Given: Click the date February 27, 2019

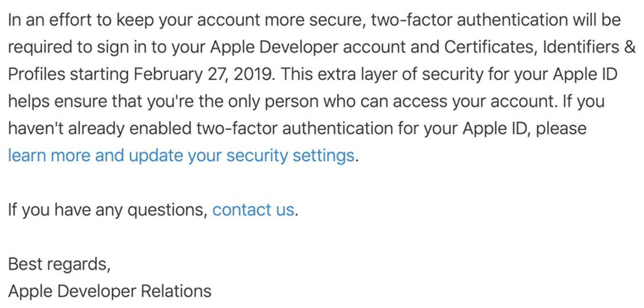Looking at the screenshot, I should tap(204, 75).
